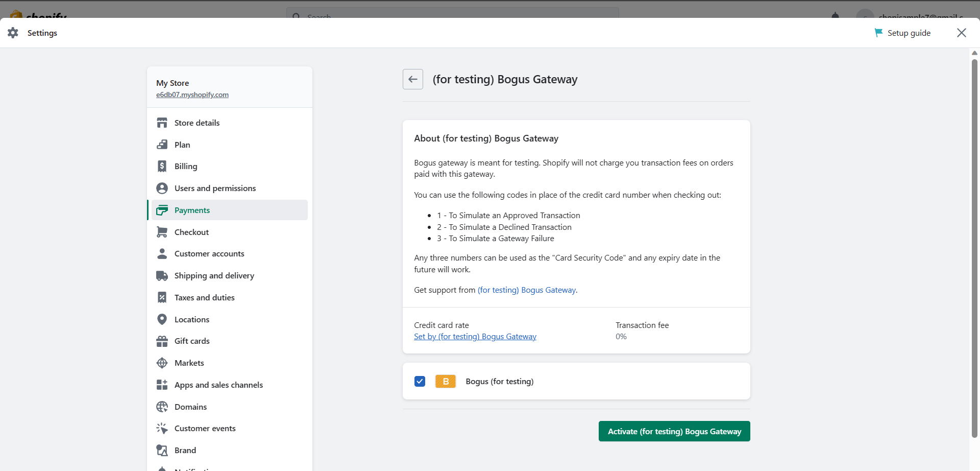Open Taxes and duties
Viewport: 980px width, 471px height.
pos(230,297)
